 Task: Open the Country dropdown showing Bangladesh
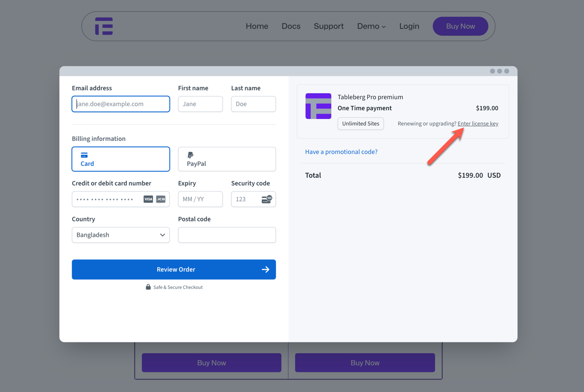tap(121, 235)
